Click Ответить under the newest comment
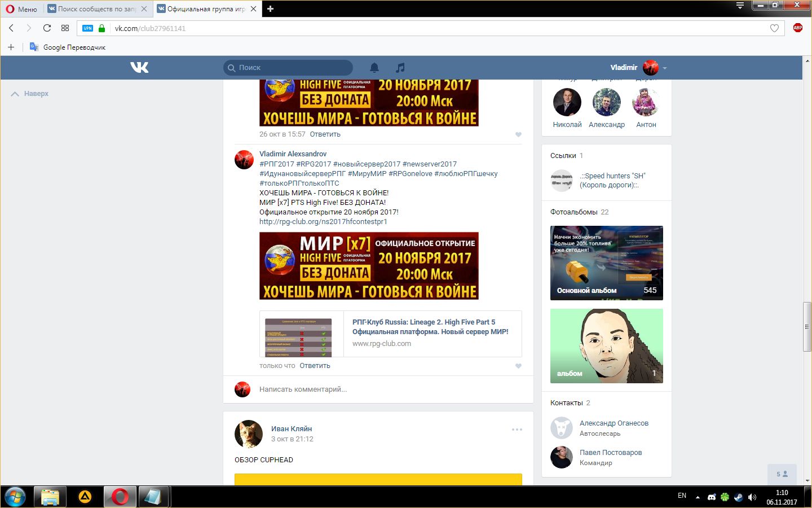Image resolution: width=812 pixels, height=508 pixels. pos(315,366)
